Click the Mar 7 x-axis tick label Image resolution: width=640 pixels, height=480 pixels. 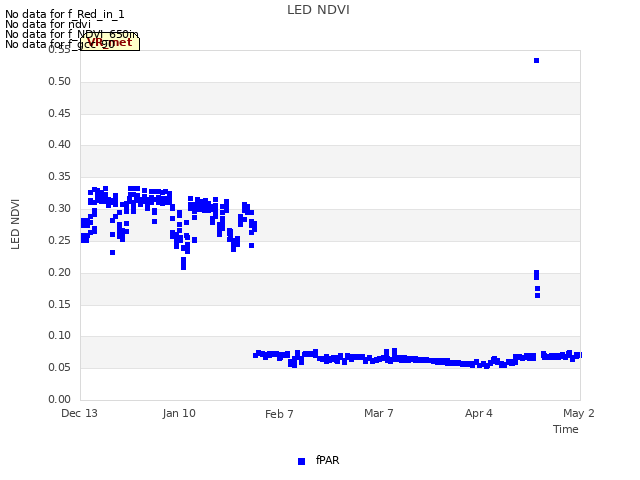point(379,413)
